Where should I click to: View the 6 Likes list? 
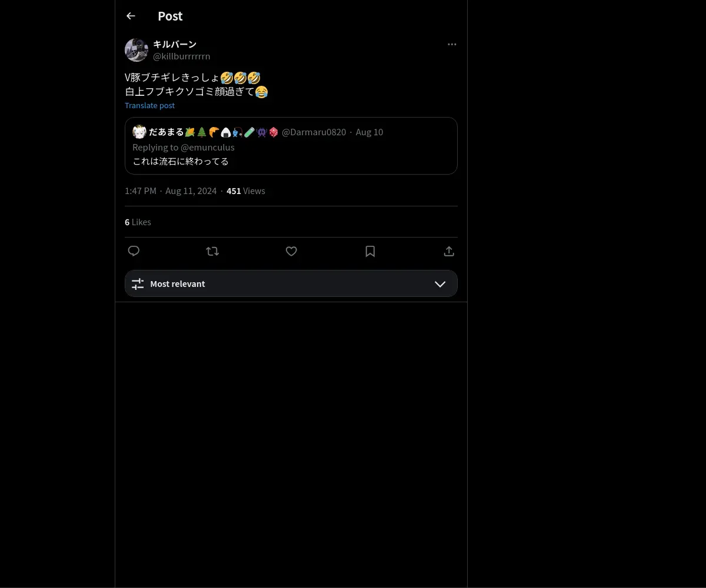point(138,222)
